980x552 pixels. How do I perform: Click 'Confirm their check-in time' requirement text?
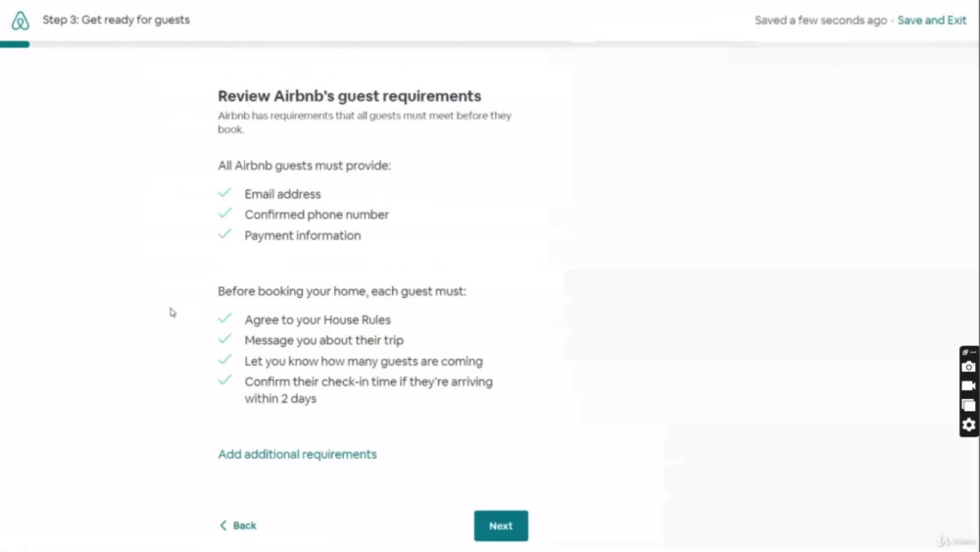tap(368, 390)
